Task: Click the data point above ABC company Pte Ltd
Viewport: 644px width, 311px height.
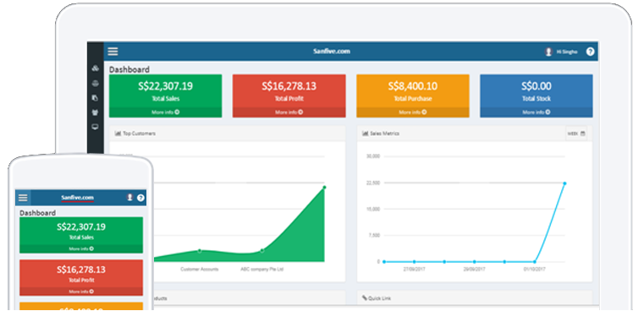Action: [x=262, y=251]
